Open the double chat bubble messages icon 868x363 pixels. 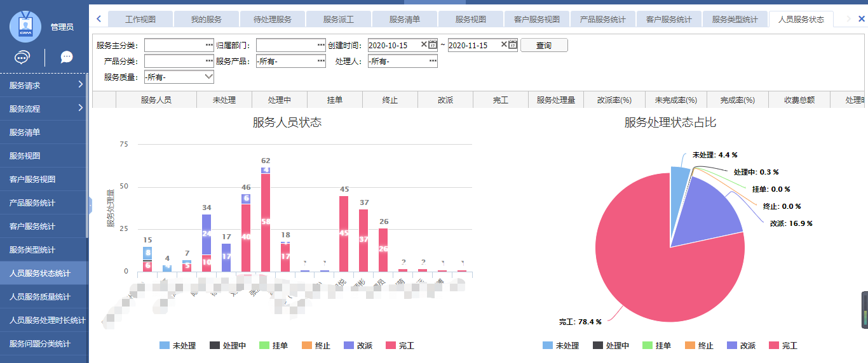point(22,58)
